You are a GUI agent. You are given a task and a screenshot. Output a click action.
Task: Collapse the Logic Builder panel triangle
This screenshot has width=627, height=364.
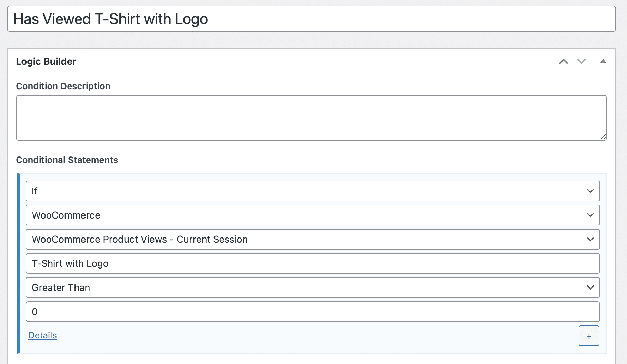tap(603, 61)
